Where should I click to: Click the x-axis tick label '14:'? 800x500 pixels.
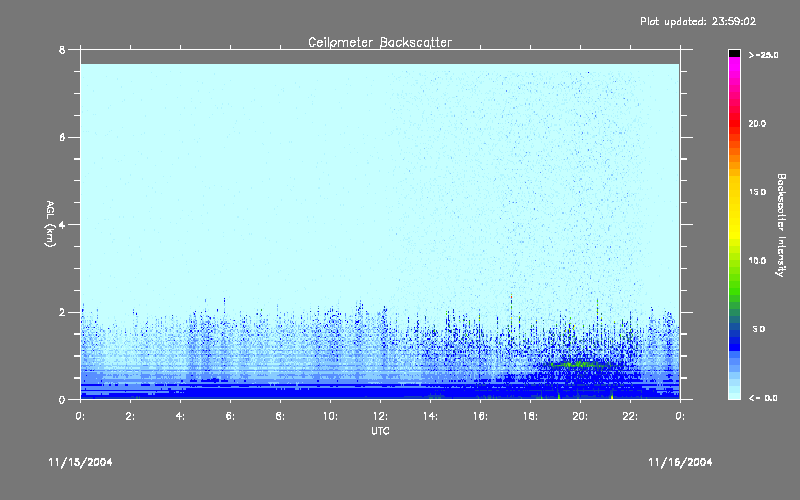[x=430, y=416]
